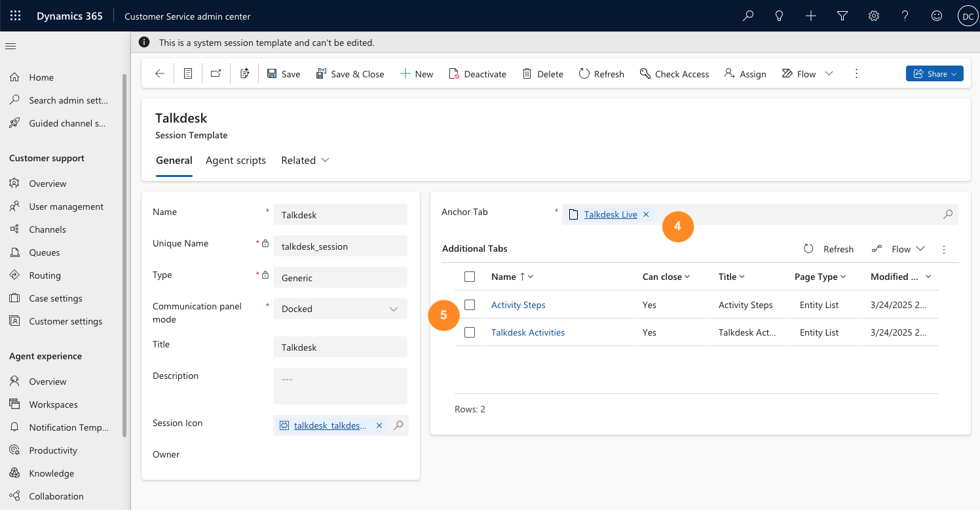Check the Talkdesk Activities row checkbox
The image size is (980, 510).
pos(470,332)
